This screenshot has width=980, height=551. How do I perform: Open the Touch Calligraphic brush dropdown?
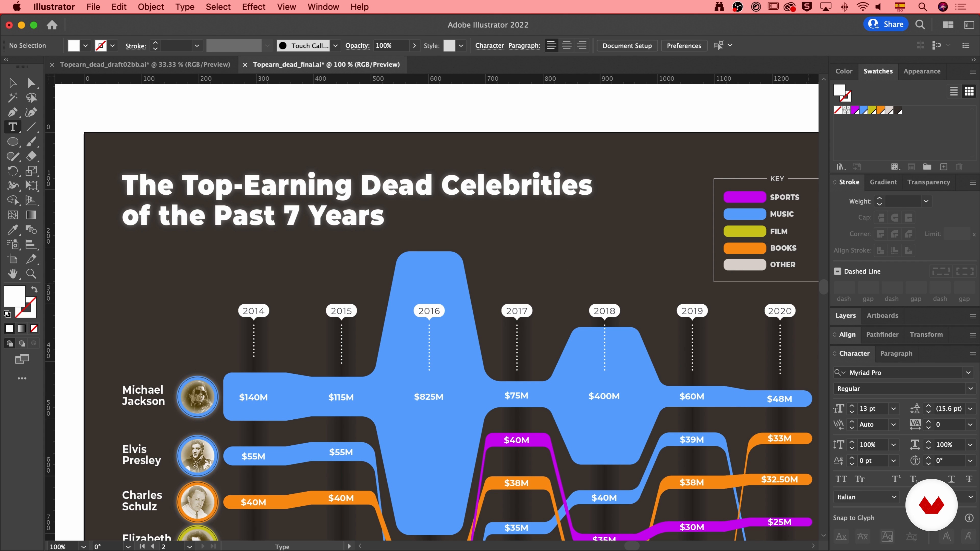coord(335,46)
